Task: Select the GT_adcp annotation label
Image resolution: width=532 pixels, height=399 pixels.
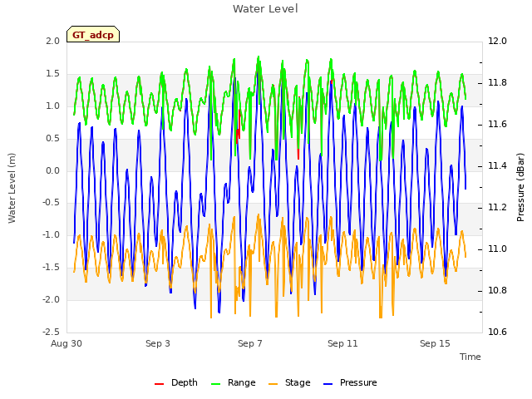Action: click(x=93, y=35)
